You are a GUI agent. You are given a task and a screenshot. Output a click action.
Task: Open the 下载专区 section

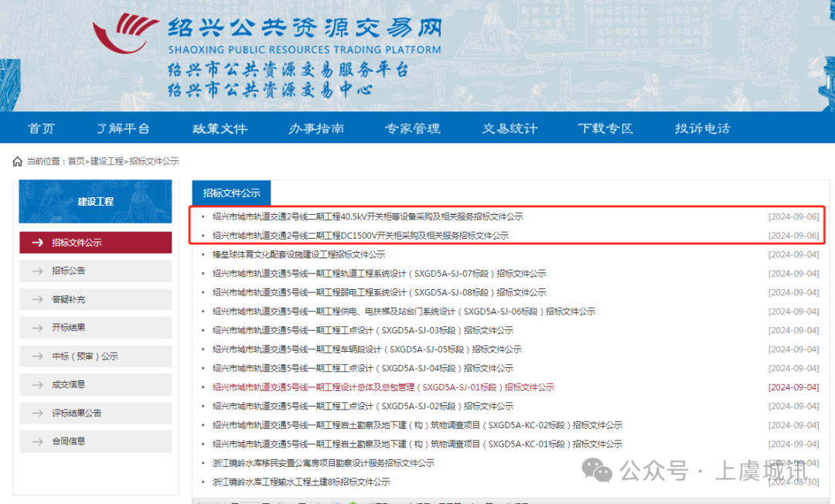[605, 128]
